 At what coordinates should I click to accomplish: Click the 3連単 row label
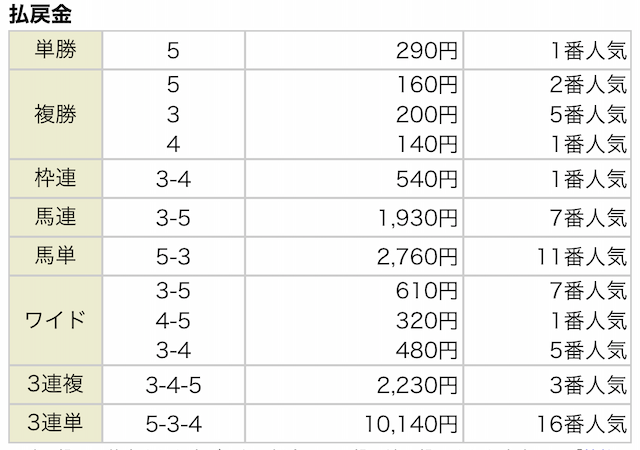click(x=54, y=423)
